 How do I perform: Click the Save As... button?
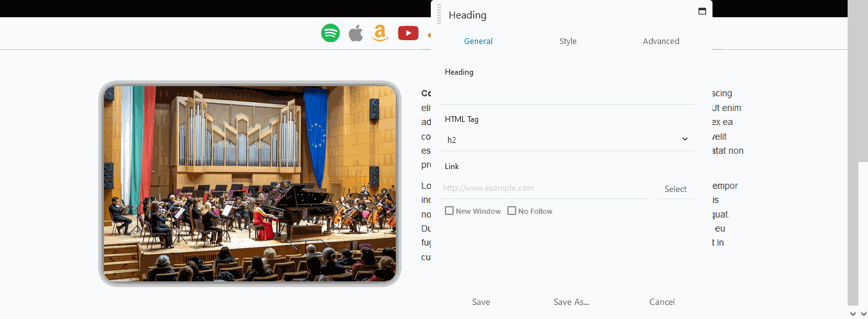pyautogui.click(x=572, y=302)
